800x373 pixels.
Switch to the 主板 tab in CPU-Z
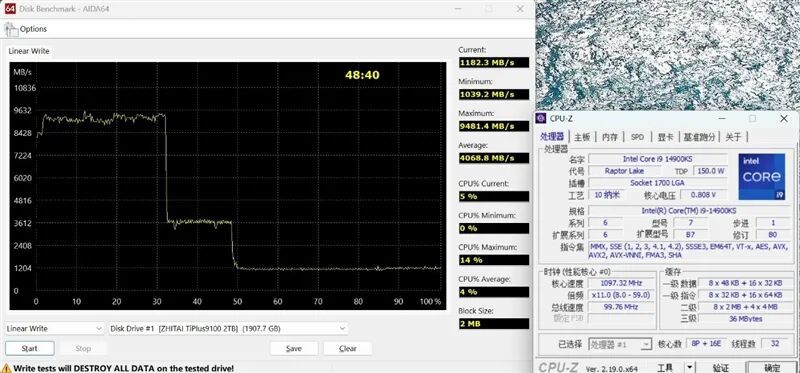pyautogui.click(x=582, y=137)
